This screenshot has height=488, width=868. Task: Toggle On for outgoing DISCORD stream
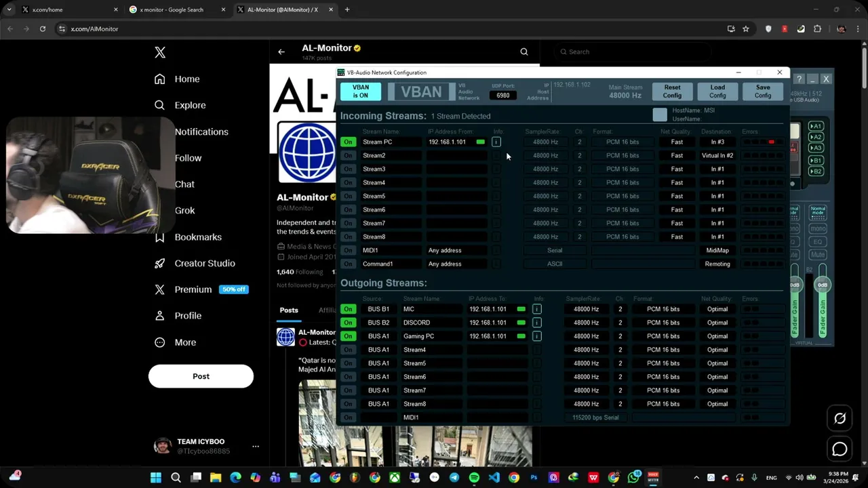coord(348,323)
